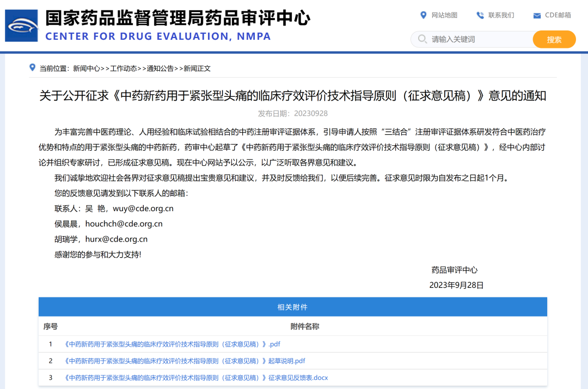
Task: Open 联系我们 link
Action: (x=501, y=15)
